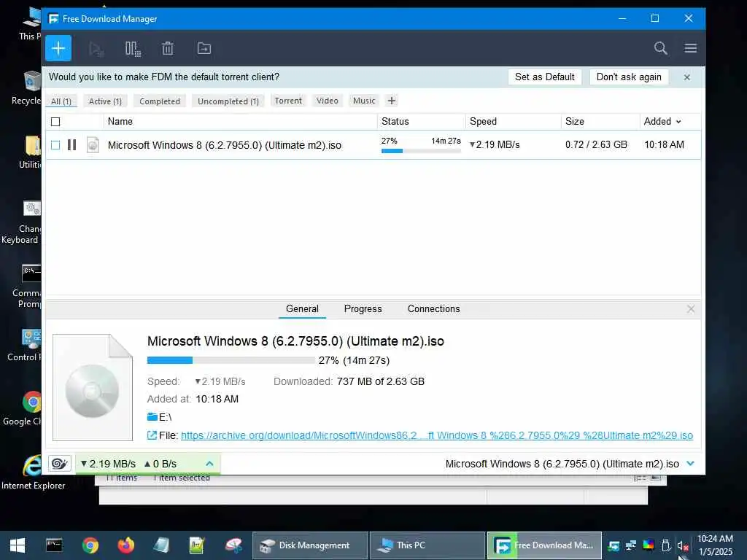The width and height of the screenshot is (747, 560).
Task: Filter list by Torrent tag
Action: click(288, 101)
